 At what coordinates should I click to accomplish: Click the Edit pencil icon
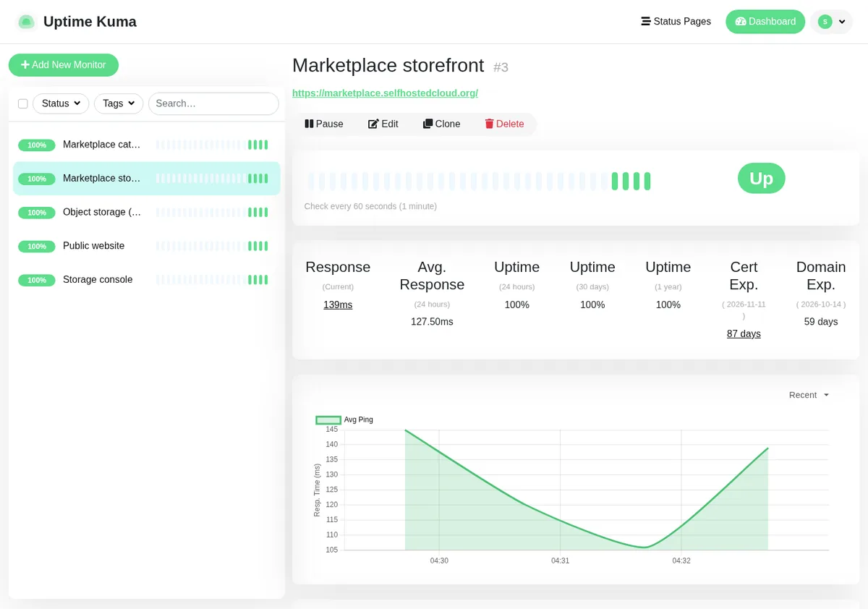coord(373,124)
